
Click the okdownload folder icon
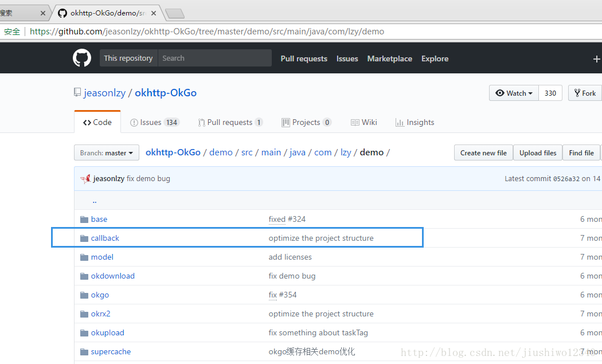(84, 276)
